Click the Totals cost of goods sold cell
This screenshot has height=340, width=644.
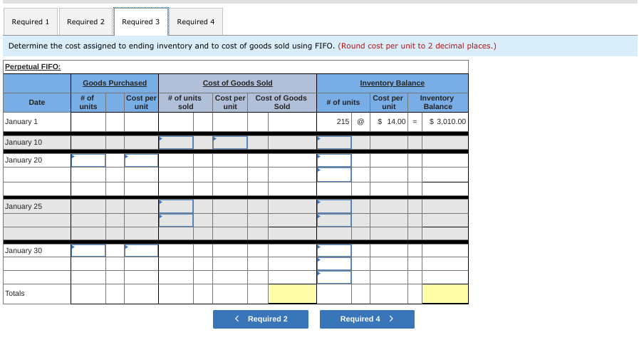coord(292,294)
